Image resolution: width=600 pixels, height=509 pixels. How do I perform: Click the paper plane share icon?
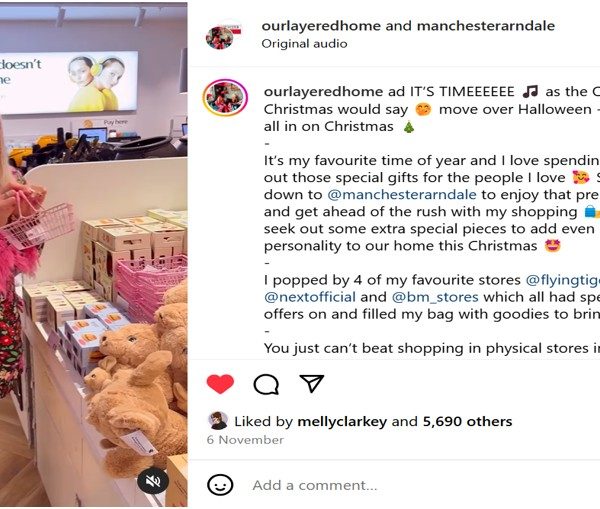pos(312,383)
